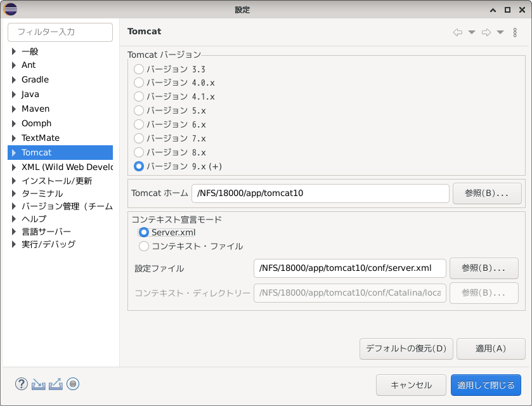Expand the XML (Wild Web Developer) node
This screenshot has height=406, width=532.
coord(13,167)
